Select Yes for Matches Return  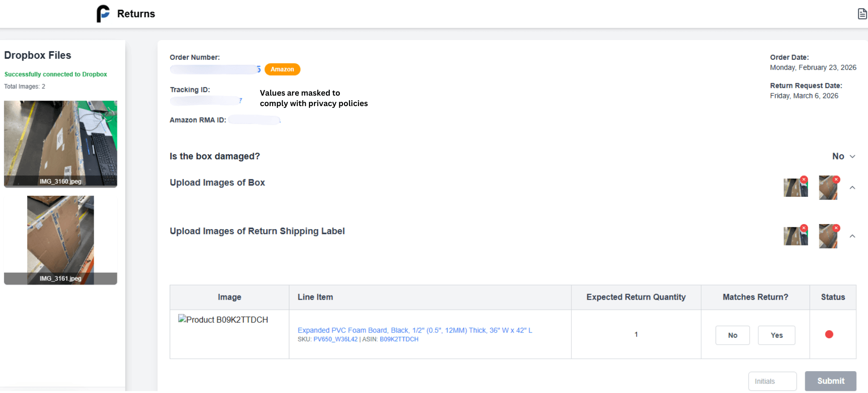(777, 335)
